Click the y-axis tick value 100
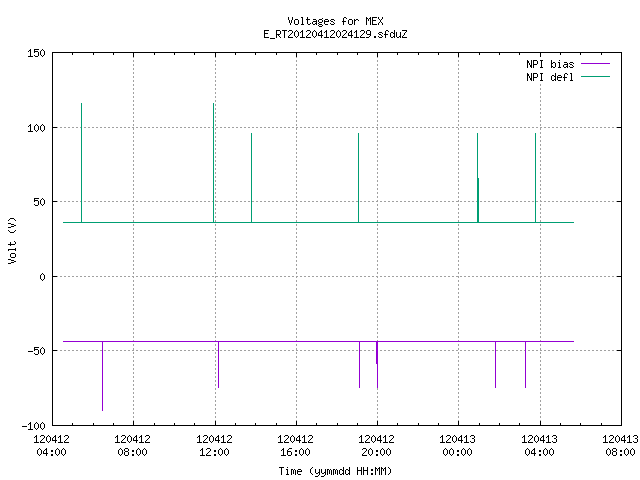Image resolution: width=640 pixels, height=480 pixels. click(36, 128)
